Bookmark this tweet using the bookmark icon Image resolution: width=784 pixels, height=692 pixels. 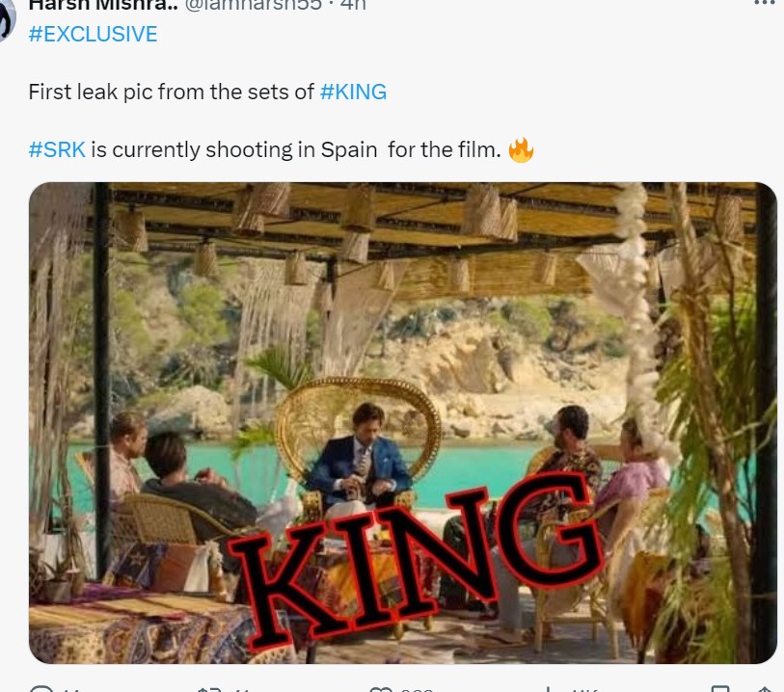pos(719,688)
